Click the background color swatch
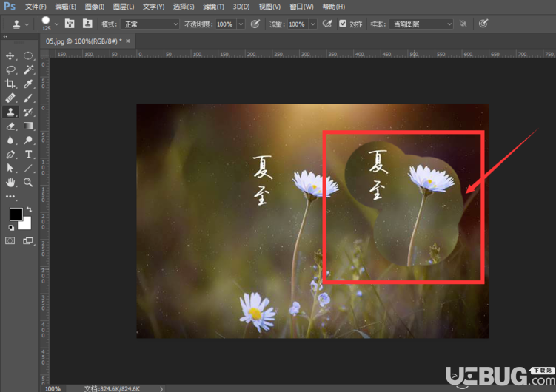The image size is (556, 392). pyautogui.click(x=26, y=225)
